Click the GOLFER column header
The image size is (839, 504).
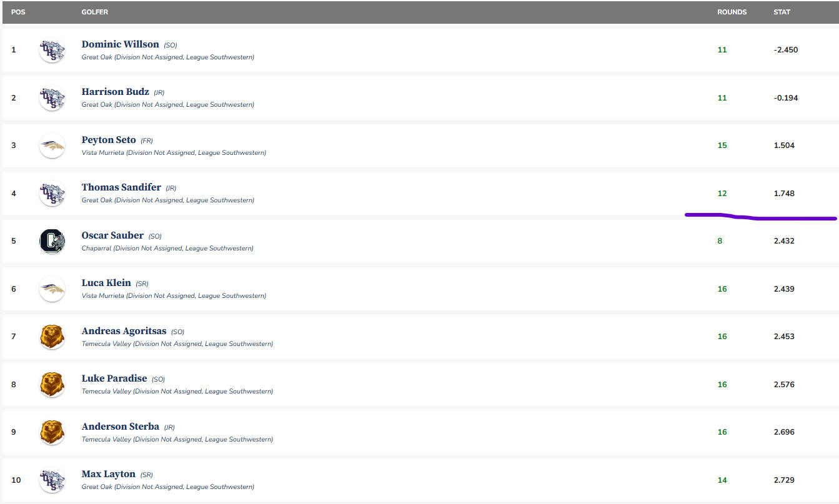[x=94, y=12]
